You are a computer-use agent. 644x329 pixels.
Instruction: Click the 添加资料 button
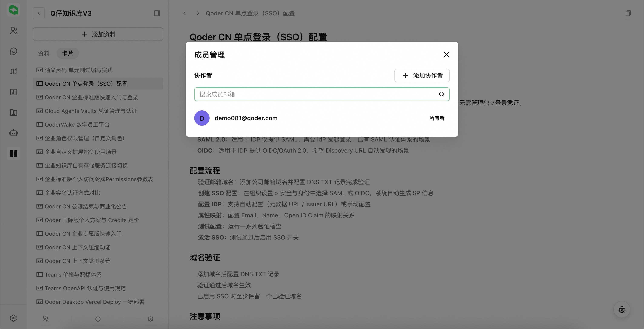98,34
